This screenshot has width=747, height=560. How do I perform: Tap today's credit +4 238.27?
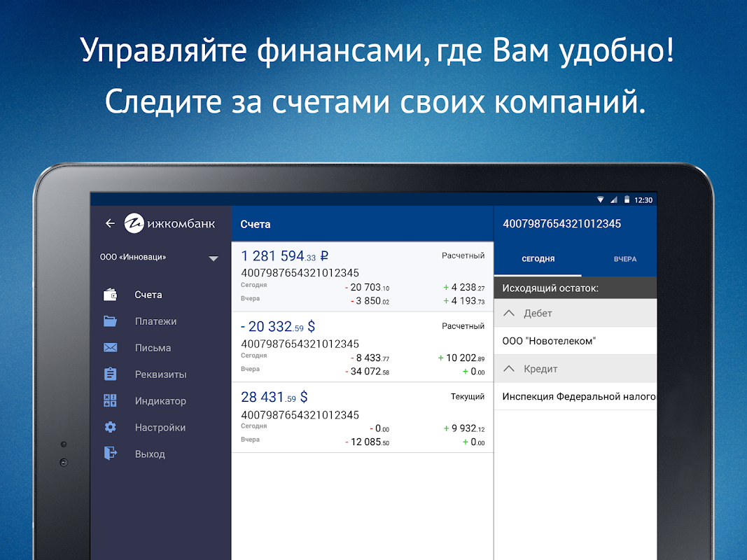point(464,287)
